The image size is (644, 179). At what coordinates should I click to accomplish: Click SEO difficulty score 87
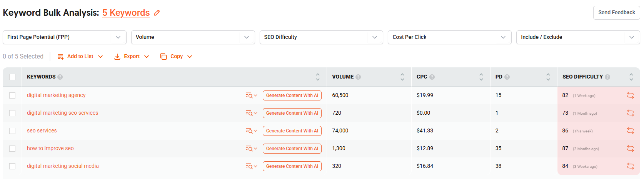point(565,148)
